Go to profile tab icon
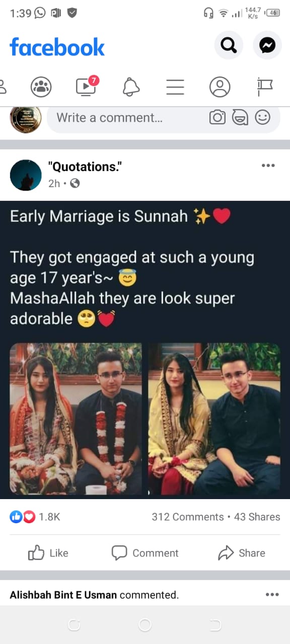290x644 pixels. click(x=220, y=87)
